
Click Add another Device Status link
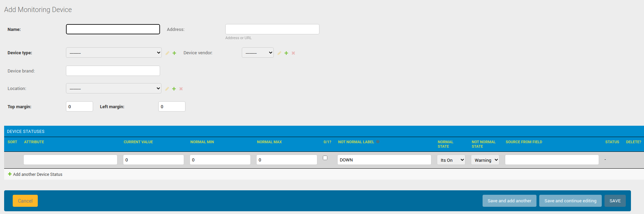[x=37, y=174]
